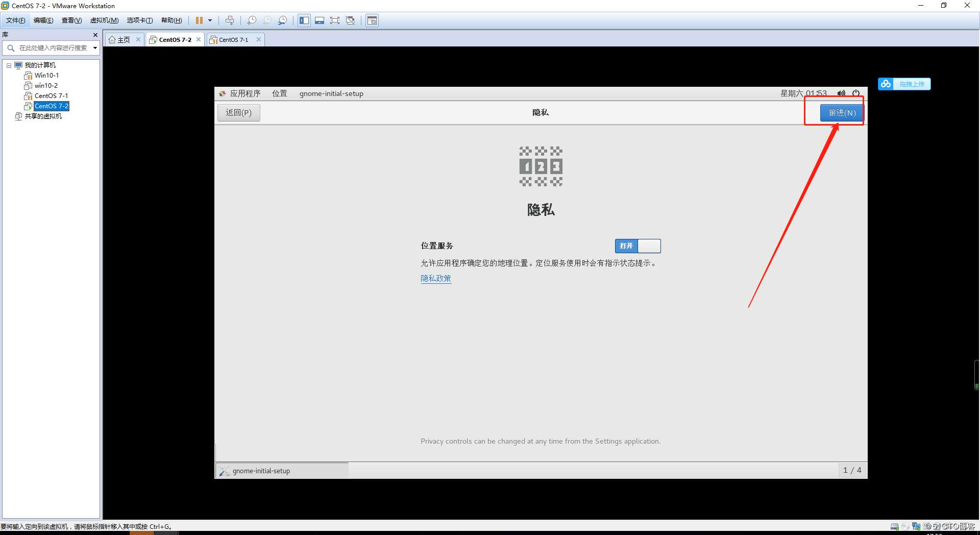Click the hard disk status bar icon
Viewport: 980px width, 535px height.
[x=894, y=526]
